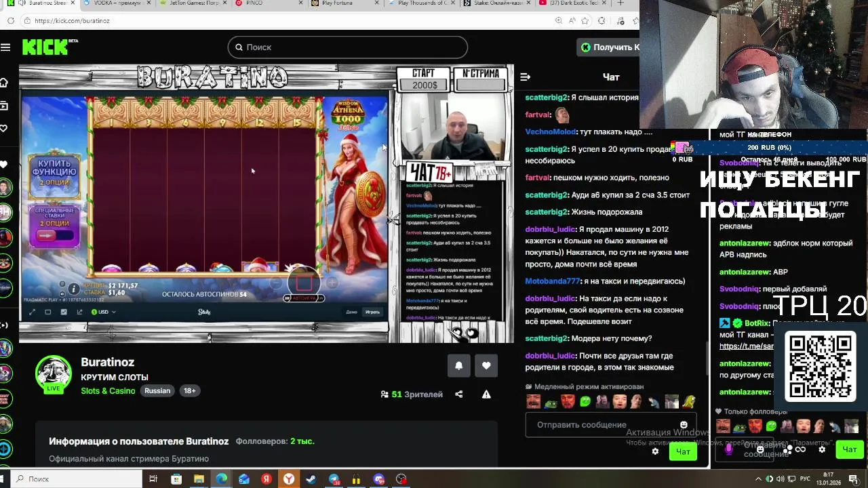
Task: Switch to Play Fortuna browser tab
Action: [345, 3]
